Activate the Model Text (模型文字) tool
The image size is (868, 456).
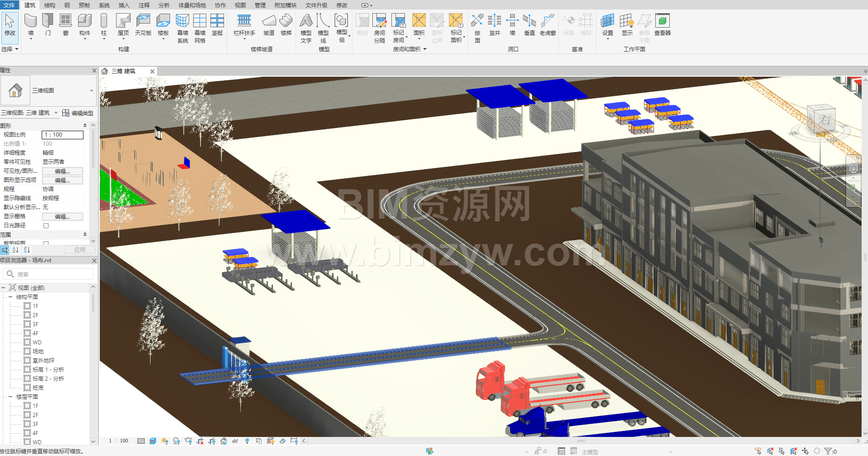click(306, 27)
